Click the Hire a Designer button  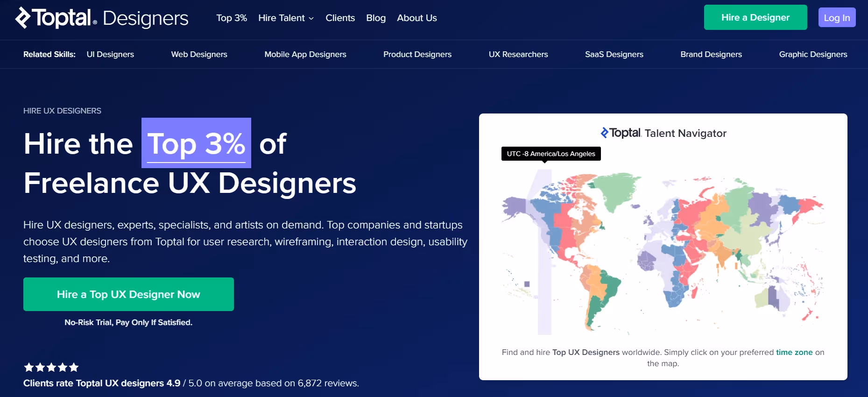(x=755, y=17)
